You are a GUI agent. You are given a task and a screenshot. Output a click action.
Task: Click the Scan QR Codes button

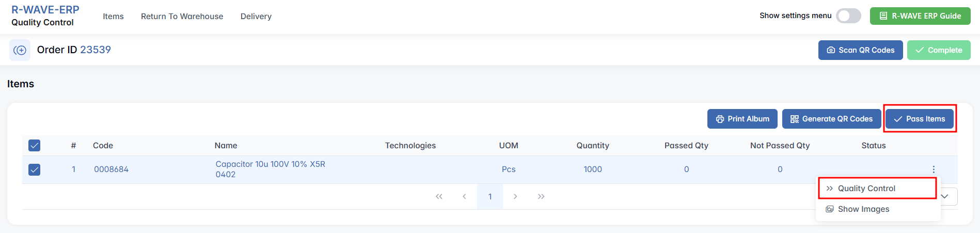coord(860,50)
